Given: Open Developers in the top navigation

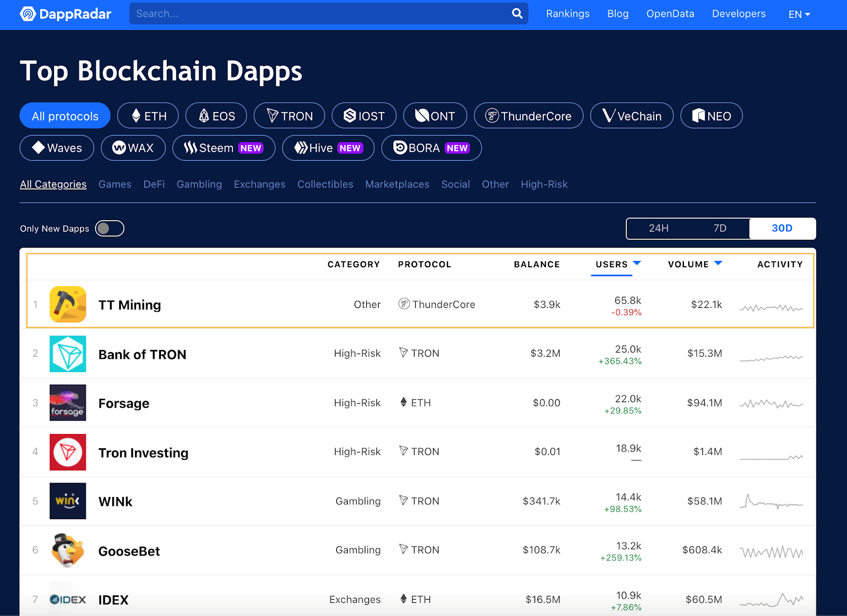Looking at the screenshot, I should click(x=738, y=14).
